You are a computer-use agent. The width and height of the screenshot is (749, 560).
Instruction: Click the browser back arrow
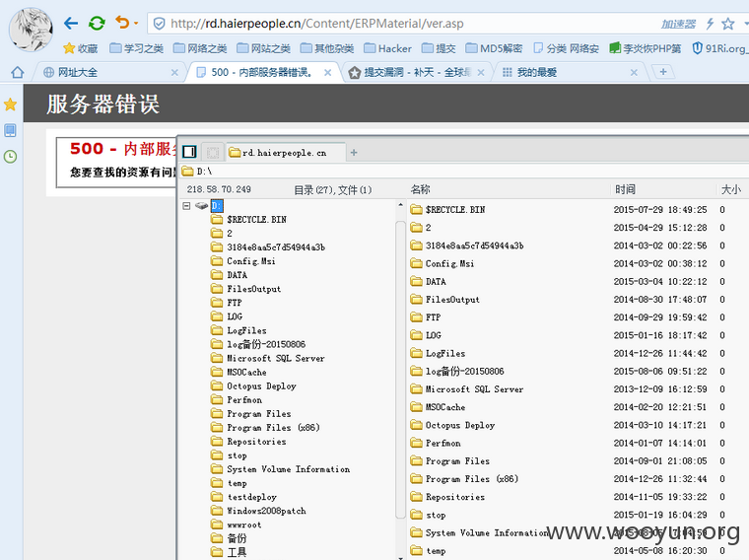pos(71,23)
